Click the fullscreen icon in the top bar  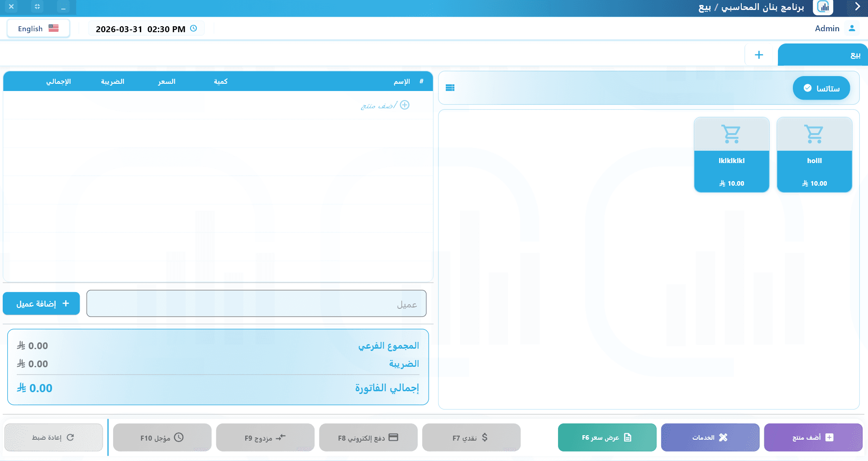pos(38,7)
